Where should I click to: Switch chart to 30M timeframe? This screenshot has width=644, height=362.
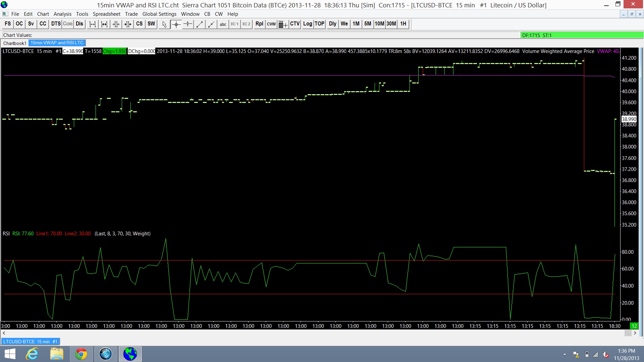[x=391, y=24]
